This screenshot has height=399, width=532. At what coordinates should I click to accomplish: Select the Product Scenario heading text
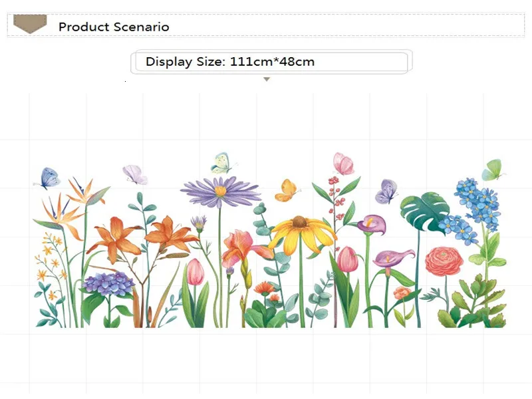pyautogui.click(x=114, y=27)
